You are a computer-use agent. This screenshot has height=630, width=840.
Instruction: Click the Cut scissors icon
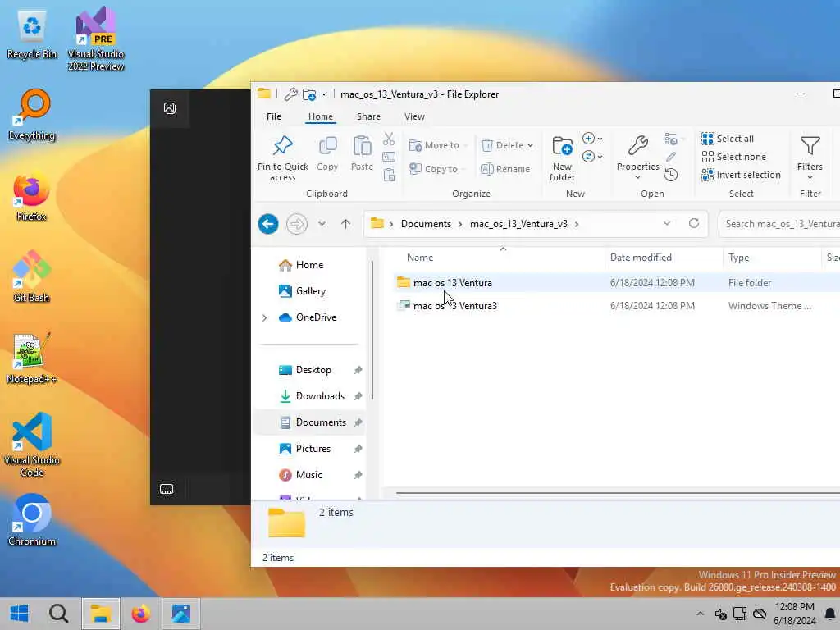tap(389, 139)
